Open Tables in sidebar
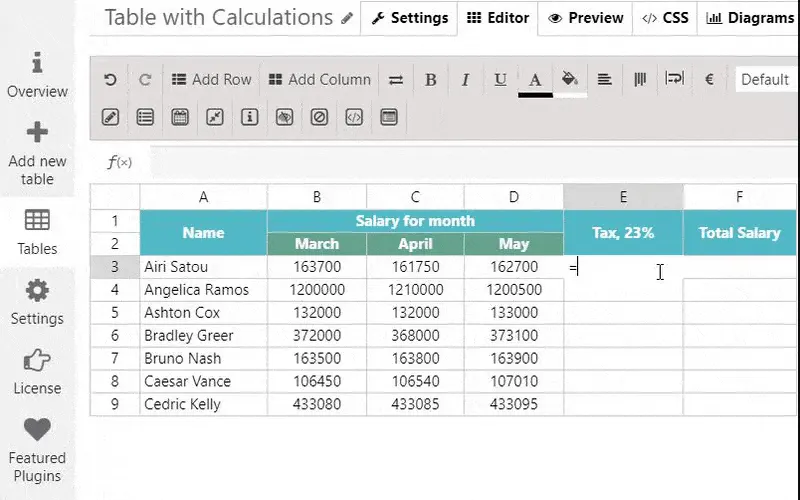 tap(37, 233)
